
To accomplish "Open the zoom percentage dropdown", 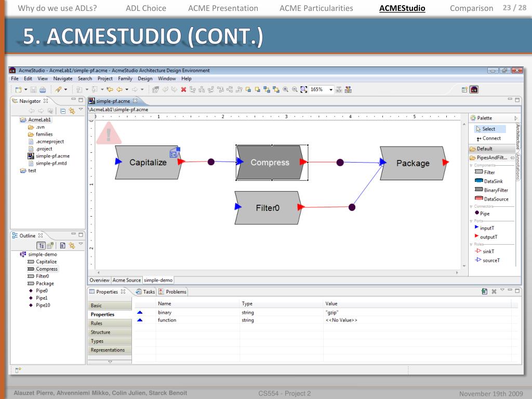I will point(331,89).
